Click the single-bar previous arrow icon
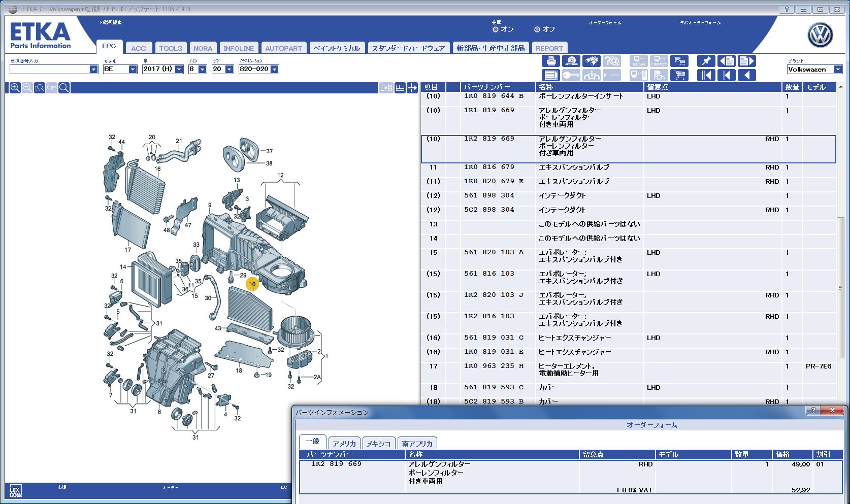The image size is (850, 504). [726, 76]
